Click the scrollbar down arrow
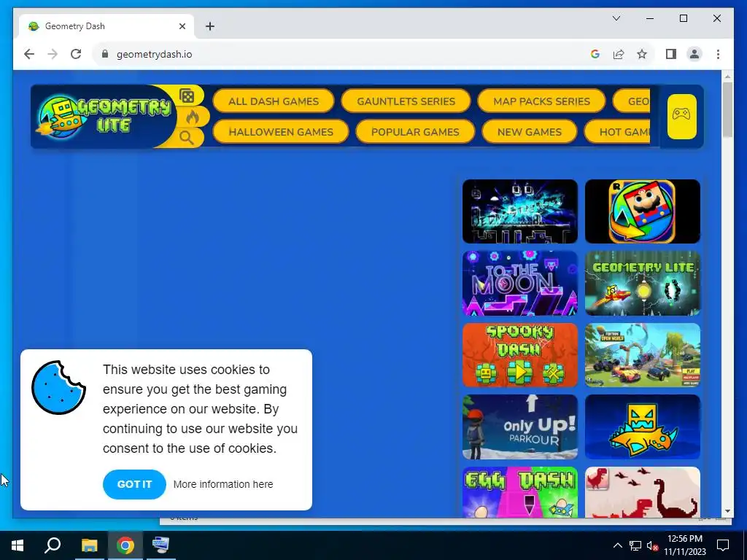The image size is (747, 560). (x=727, y=511)
